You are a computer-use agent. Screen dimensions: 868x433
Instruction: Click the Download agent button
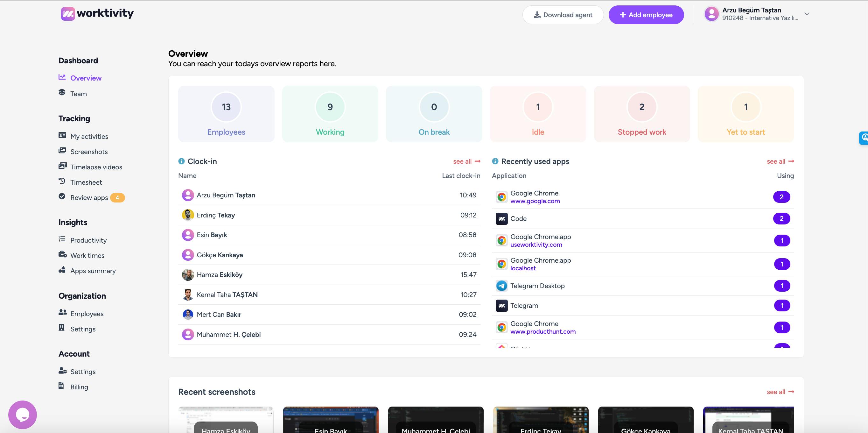pos(563,15)
